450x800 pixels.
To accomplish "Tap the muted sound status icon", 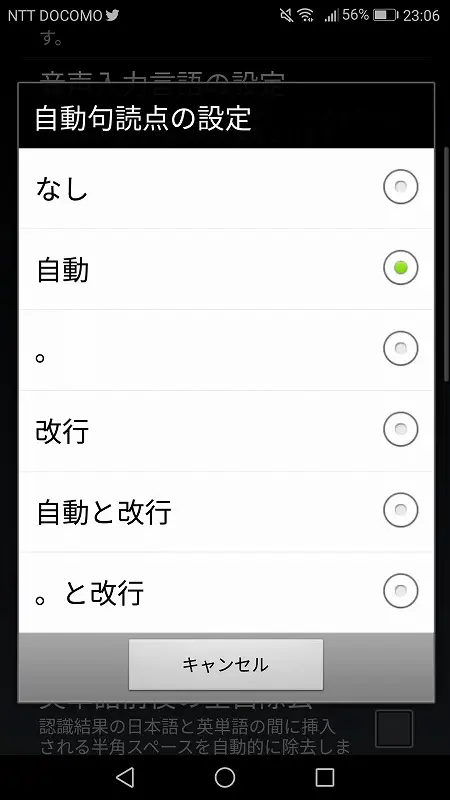I will (287, 15).
